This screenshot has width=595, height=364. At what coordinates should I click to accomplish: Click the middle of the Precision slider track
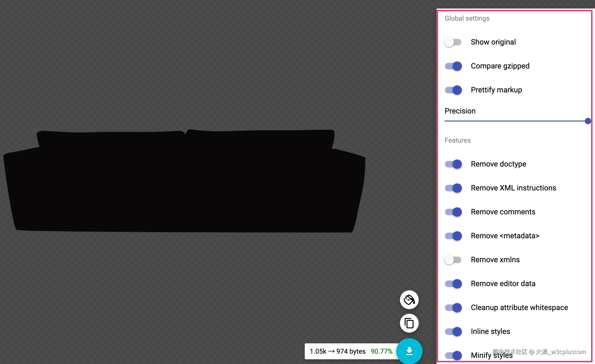516,121
